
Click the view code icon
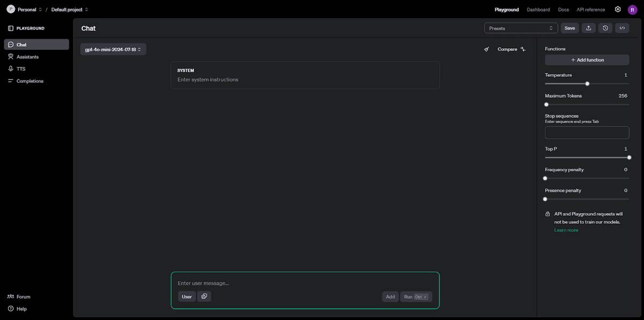click(622, 28)
